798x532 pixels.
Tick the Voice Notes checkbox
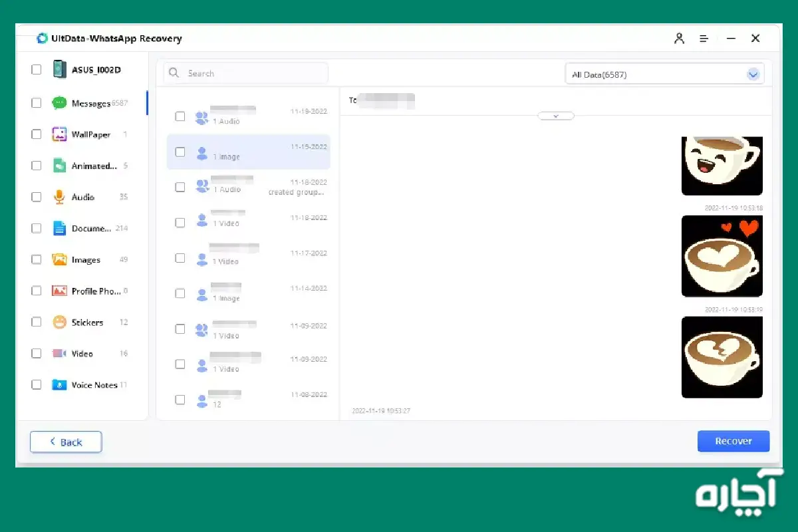[37, 385]
